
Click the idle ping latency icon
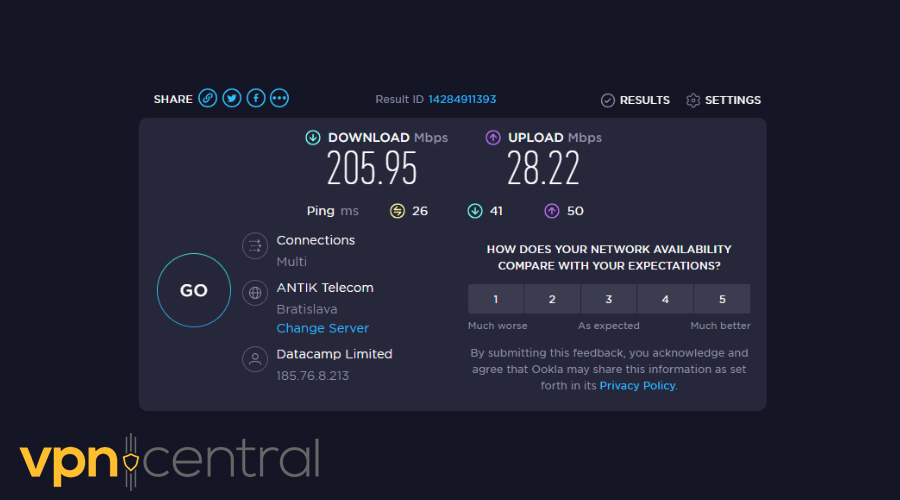pos(397,211)
